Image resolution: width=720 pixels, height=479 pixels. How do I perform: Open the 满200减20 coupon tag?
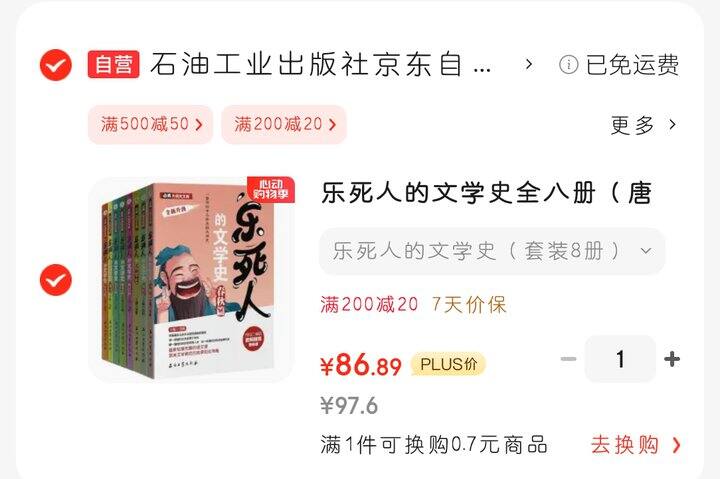pos(284,124)
